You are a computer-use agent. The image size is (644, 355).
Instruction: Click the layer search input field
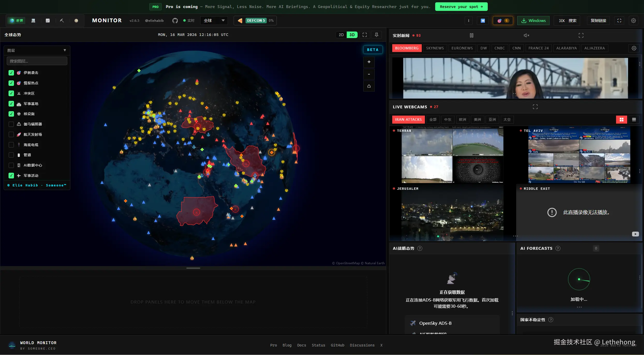[37, 61]
